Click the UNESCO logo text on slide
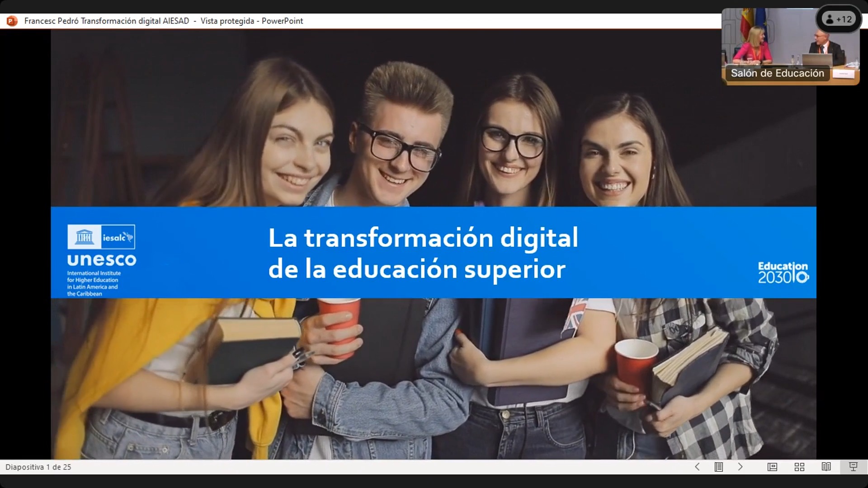 tap(102, 260)
